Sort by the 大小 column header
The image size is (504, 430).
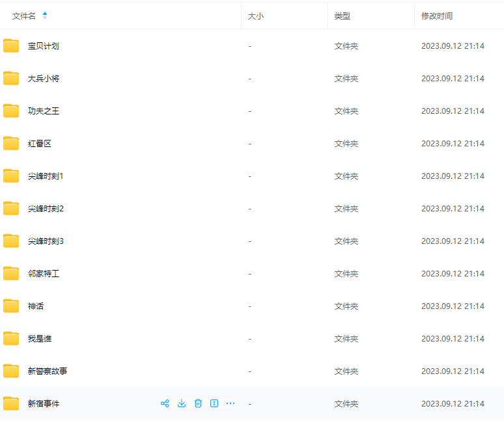(x=256, y=16)
